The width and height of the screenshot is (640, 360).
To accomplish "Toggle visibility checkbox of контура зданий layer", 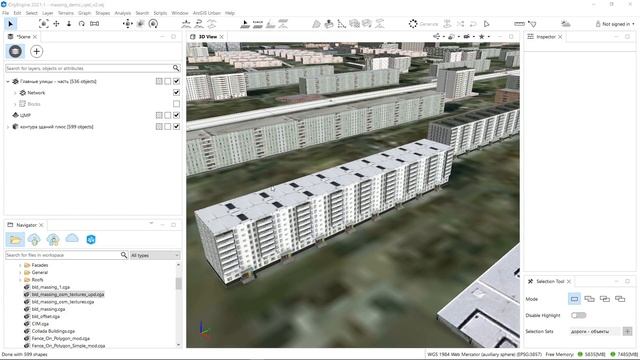I will pos(176,127).
